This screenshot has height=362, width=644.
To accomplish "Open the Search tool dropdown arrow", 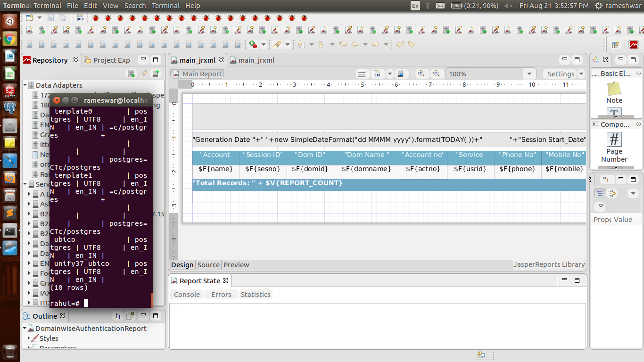I will point(287,44).
